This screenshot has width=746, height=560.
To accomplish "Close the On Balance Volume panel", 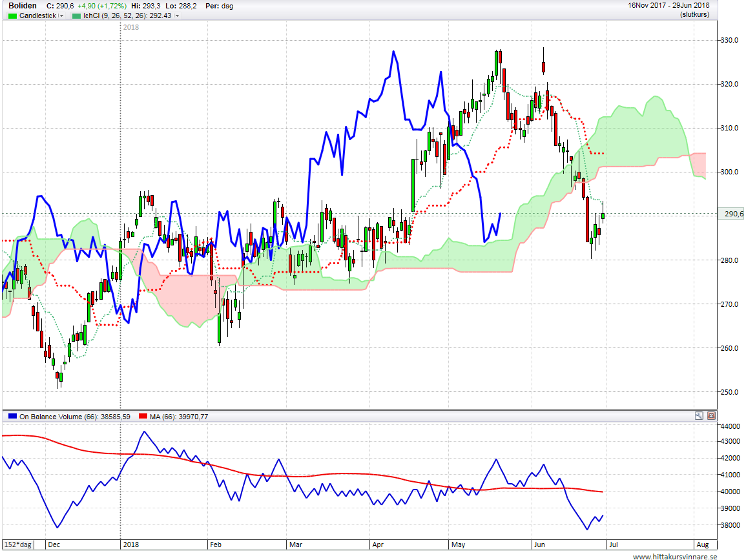I will (711, 416).
